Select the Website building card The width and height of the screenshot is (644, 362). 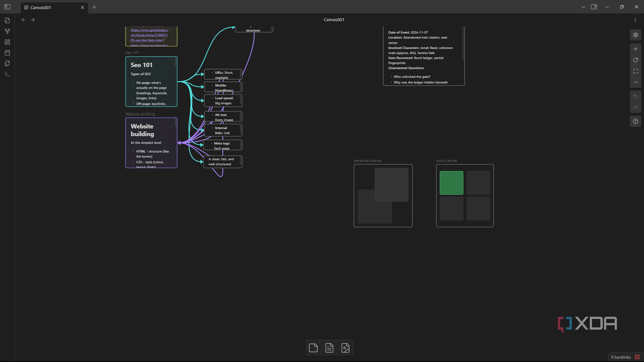pyautogui.click(x=151, y=143)
